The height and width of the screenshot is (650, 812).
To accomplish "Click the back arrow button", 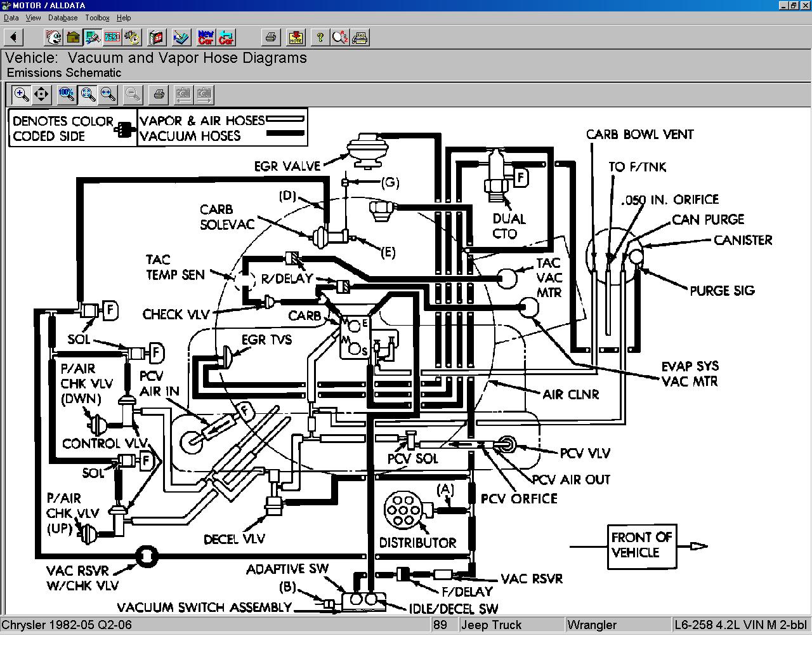I will [x=13, y=37].
